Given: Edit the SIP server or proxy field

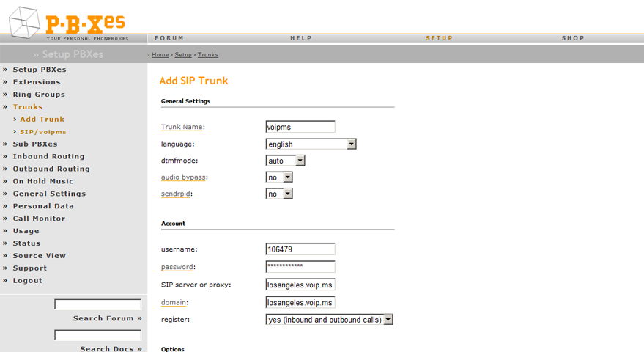Looking at the screenshot, I should (300, 285).
